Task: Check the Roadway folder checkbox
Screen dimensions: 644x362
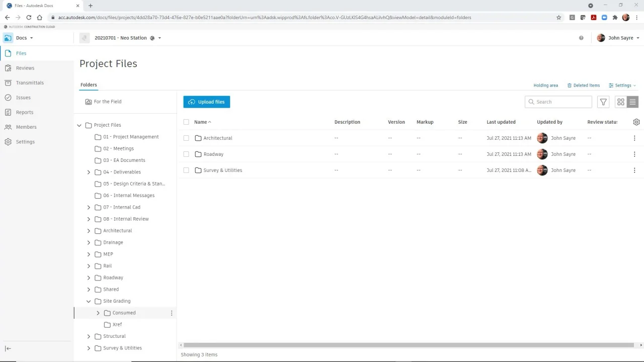Action: click(186, 154)
